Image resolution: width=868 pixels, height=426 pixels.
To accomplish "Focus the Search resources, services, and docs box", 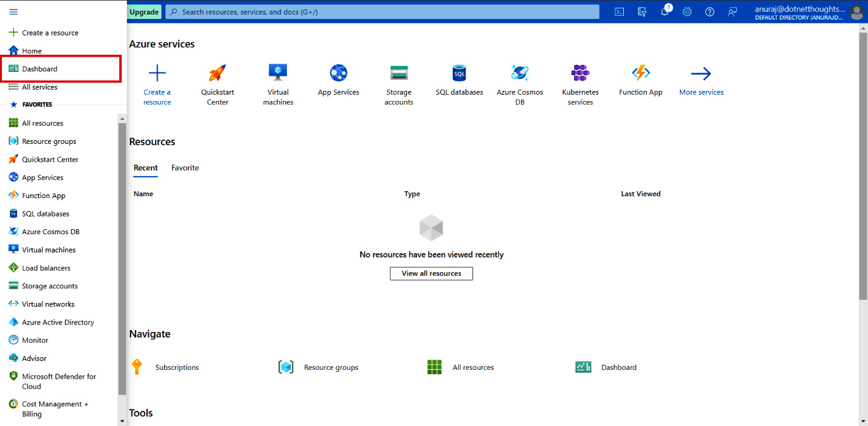I will click(382, 12).
